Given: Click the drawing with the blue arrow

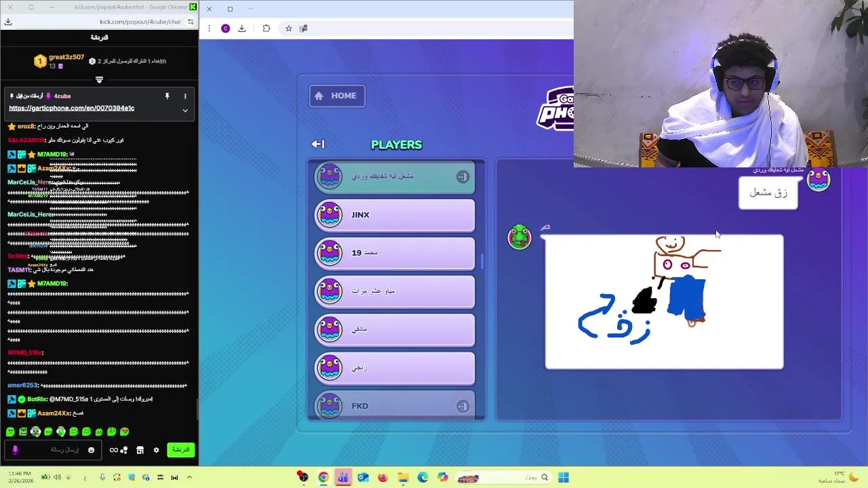Looking at the screenshot, I should [664, 302].
